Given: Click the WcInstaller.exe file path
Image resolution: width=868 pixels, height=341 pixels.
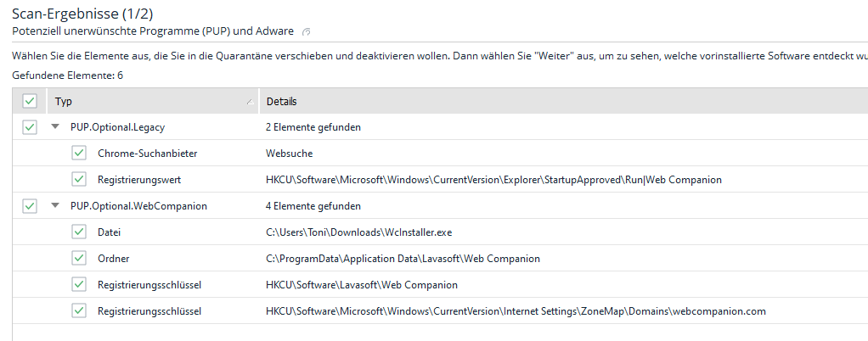Looking at the screenshot, I should (358, 232).
